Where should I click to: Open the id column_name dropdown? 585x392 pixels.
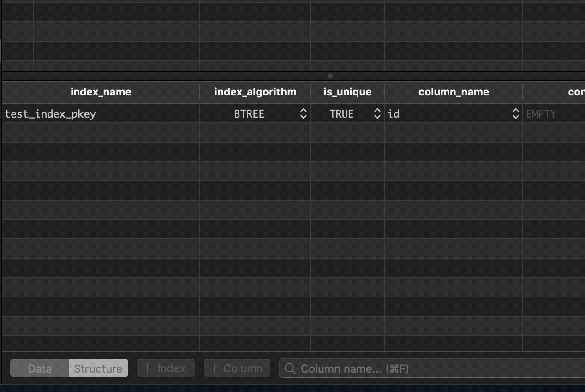(x=515, y=114)
